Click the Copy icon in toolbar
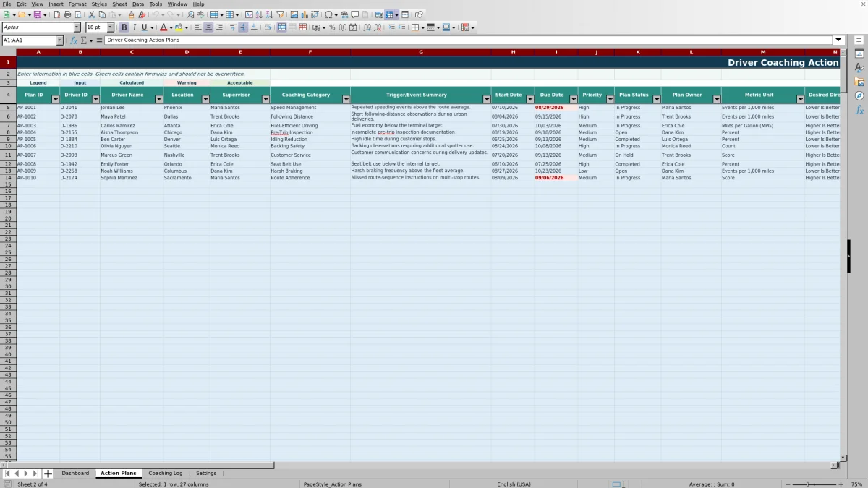This screenshot has width=868, height=488. click(x=102, y=14)
